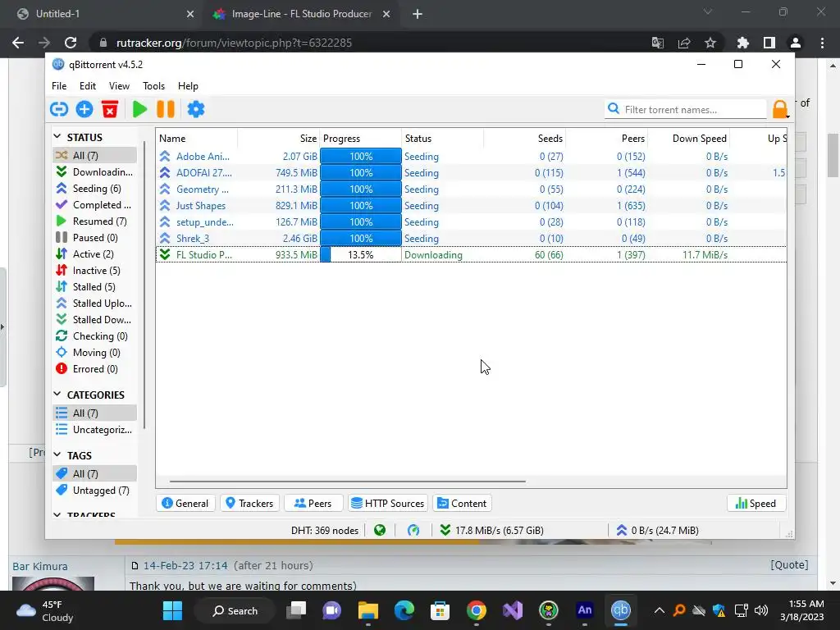
Task: Click the FL Studio 13.5% progress bar
Action: click(361, 255)
